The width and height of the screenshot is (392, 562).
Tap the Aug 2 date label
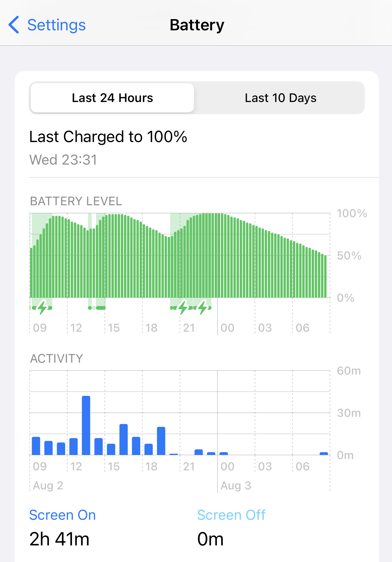click(x=48, y=486)
